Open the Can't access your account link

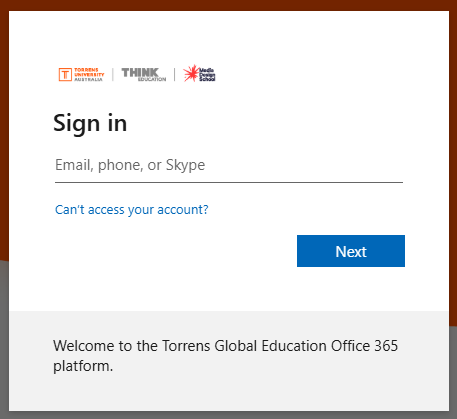[x=132, y=210]
